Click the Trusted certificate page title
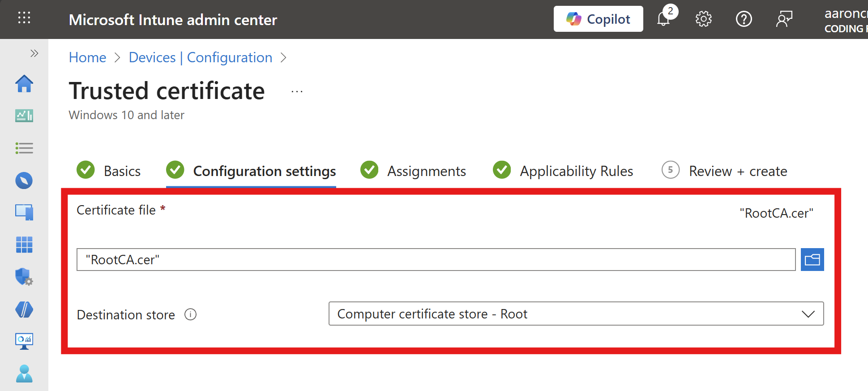The width and height of the screenshot is (868, 391). pyautogui.click(x=167, y=91)
